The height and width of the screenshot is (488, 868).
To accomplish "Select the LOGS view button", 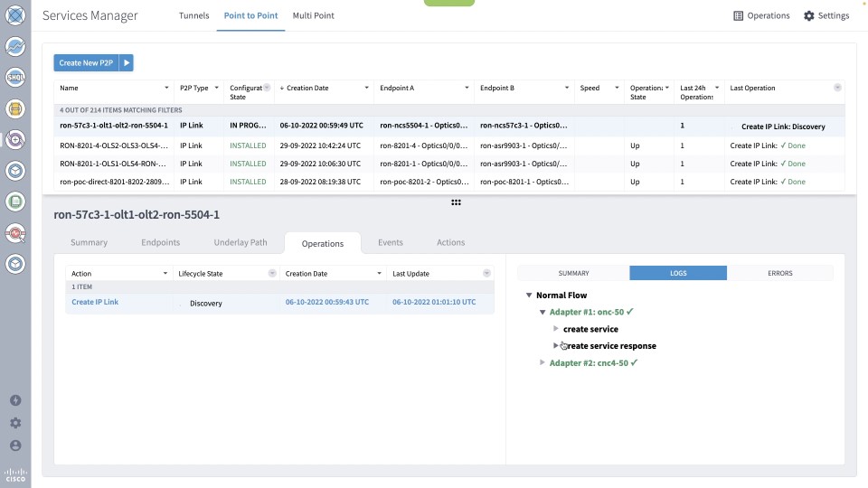I will [x=678, y=273].
